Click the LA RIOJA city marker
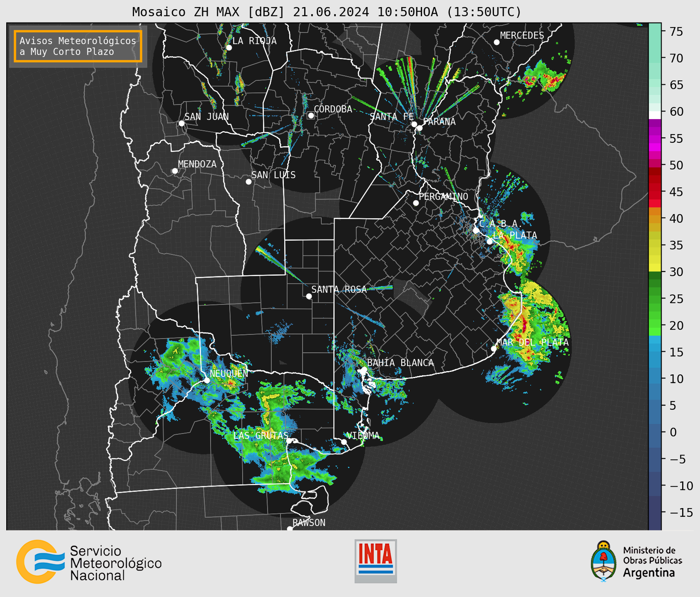Image resolution: width=700 pixels, height=597 pixels. coord(229,48)
